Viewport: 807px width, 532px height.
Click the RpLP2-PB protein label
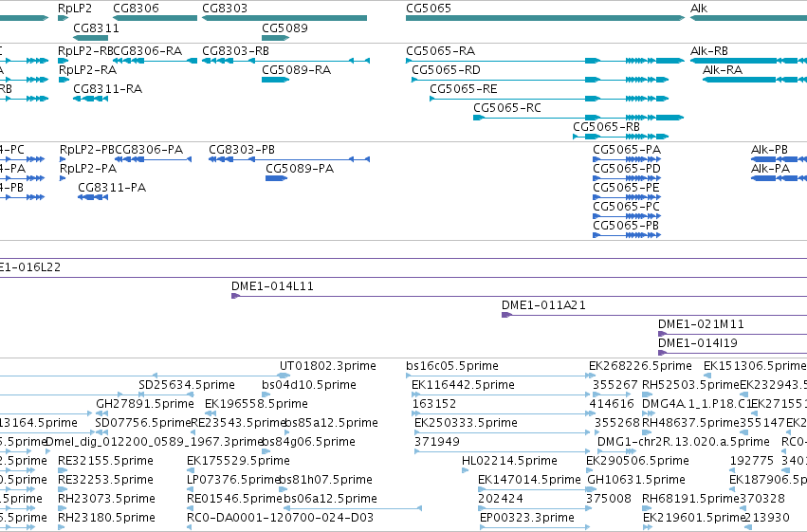click(87, 150)
